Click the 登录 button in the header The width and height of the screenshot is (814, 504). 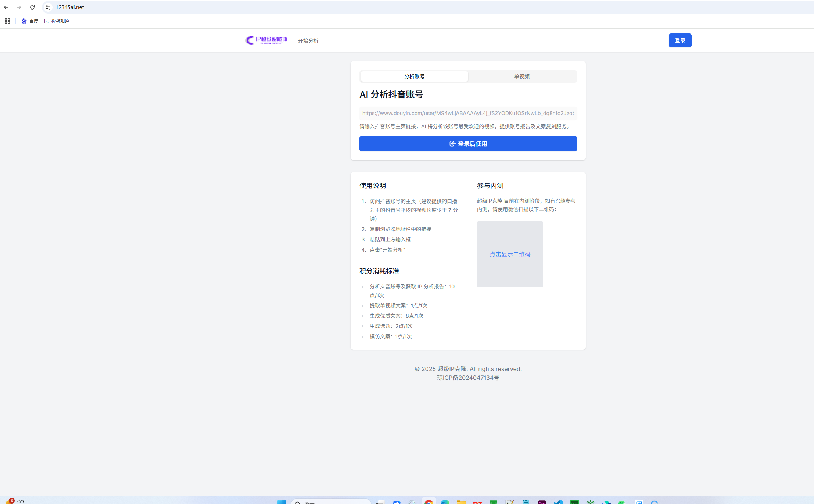tap(680, 40)
